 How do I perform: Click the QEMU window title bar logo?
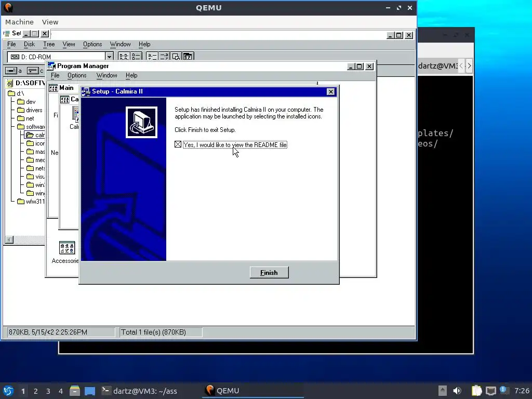[x=8, y=7]
